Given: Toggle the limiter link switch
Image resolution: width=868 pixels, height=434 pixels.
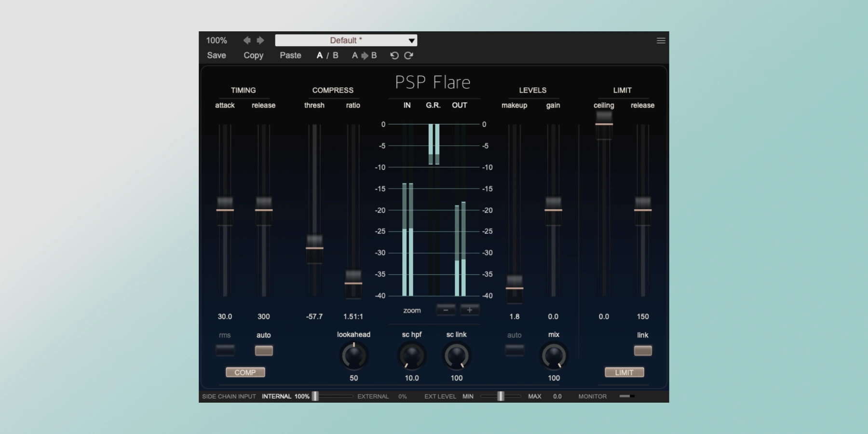Looking at the screenshot, I should coord(642,351).
